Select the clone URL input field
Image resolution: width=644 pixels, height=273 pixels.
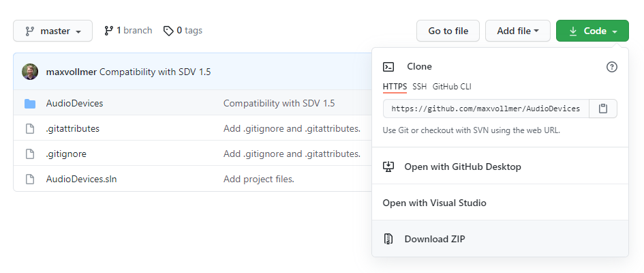click(486, 109)
